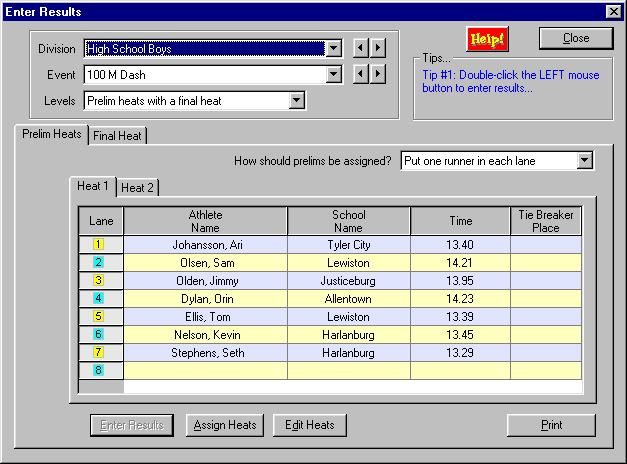This screenshot has width=627, height=464.
Task: Select lane 7 number badge
Action: tap(98, 352)
